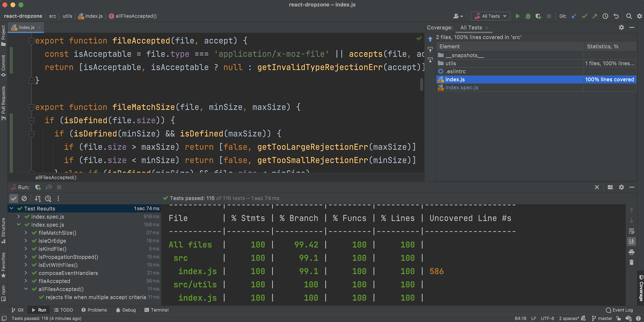Open All Tests run configuration dropdown
This screenshot has height=322, width=644.
click(490, 16)
